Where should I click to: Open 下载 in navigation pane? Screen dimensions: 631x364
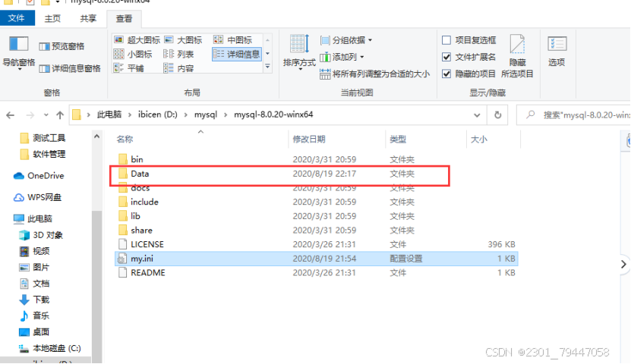[x=34, y=300]
